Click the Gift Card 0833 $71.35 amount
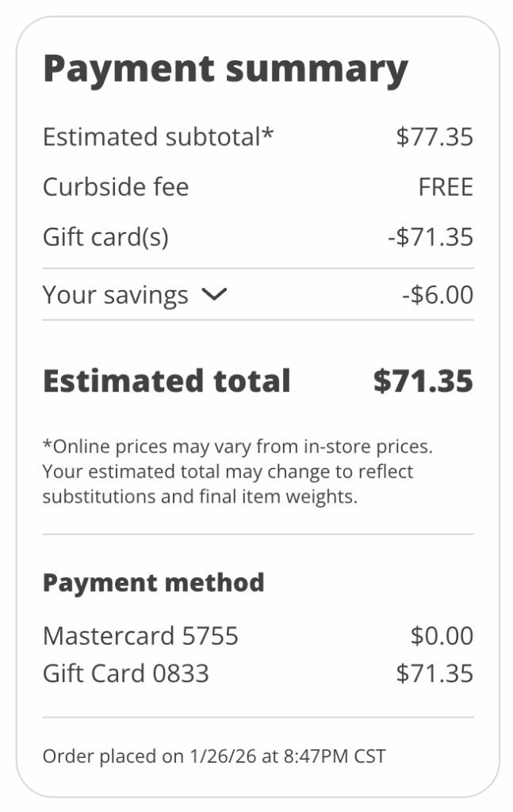The height and width of the screenshot is (812, 513). (435, 674)
